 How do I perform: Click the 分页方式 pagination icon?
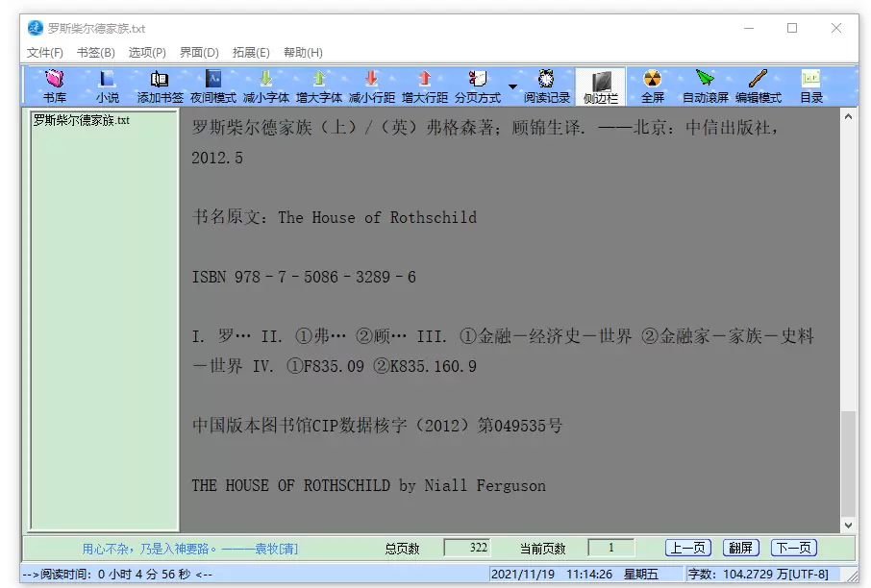[x=478, y=86]
